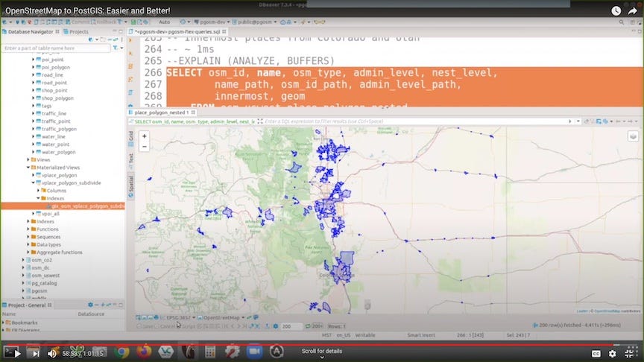Click the SQL expression result filter field
Screen dimensions: 644x362
click(x=415, y=121)
